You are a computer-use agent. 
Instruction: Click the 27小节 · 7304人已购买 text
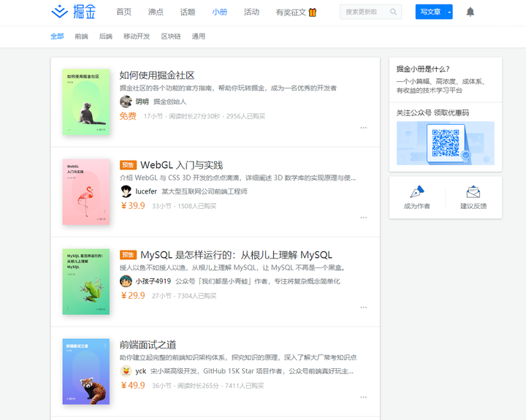[x=184, y=296]
